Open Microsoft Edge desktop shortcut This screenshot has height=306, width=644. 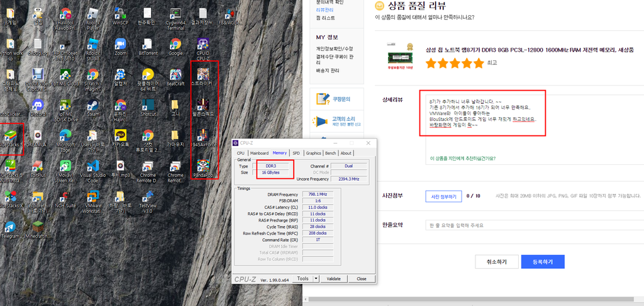[x=65, y=140]
